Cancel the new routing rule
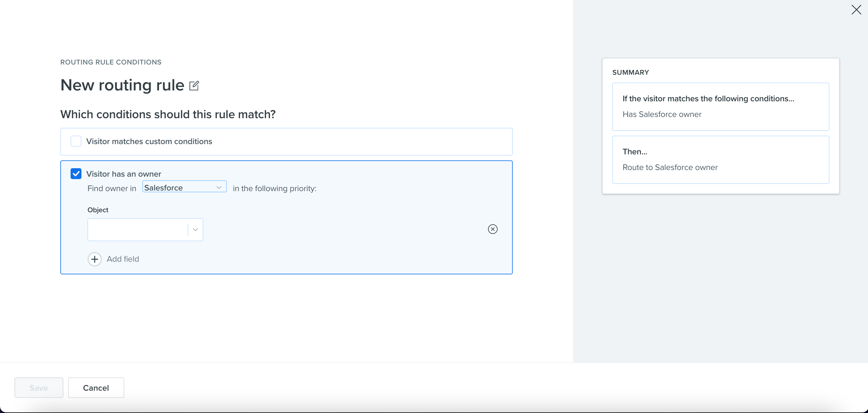 click(x=96, y=388)
